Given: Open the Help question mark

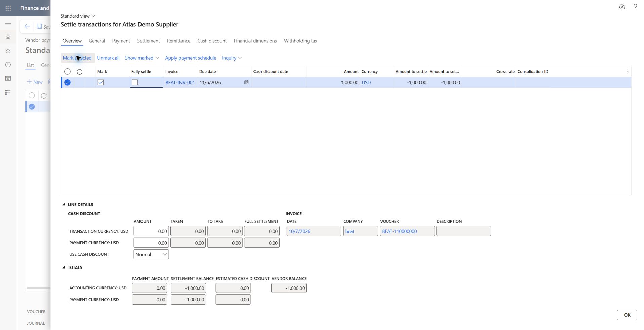Looking at the screenshot, I should [635, 7].
